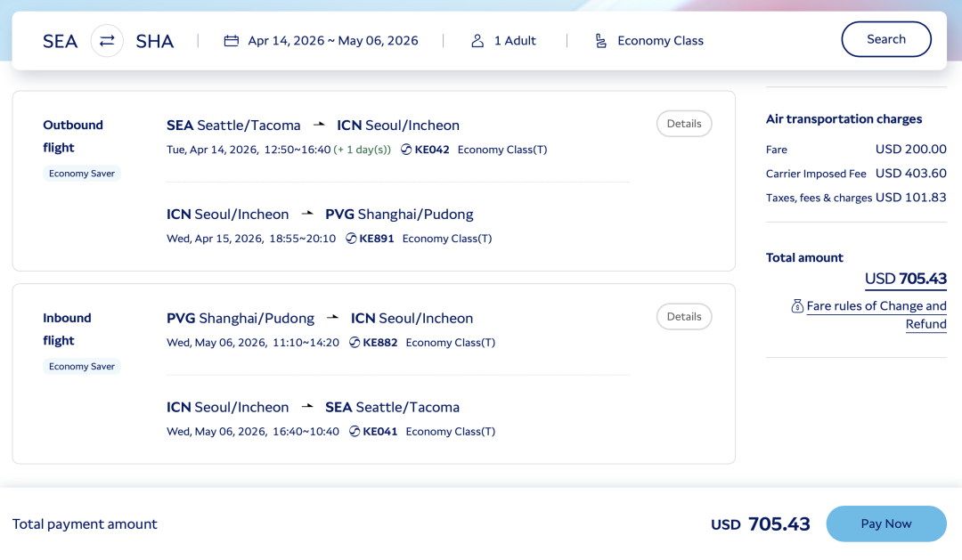962x560 pixels.
Task: Click the passenger icon next to 1 Adult
Action: (477, 41)
